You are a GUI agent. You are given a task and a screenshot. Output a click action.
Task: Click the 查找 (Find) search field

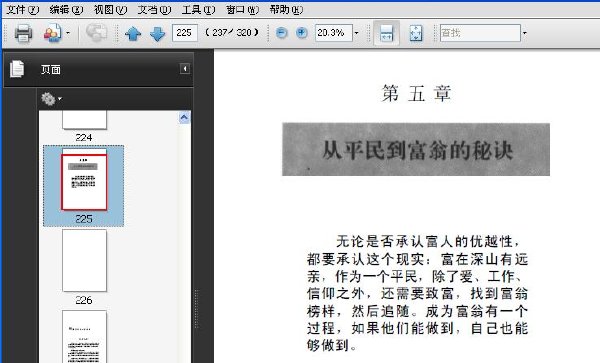480,33
